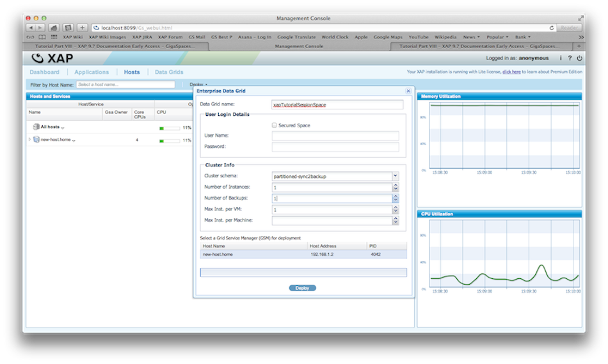The height and width of the screenshot is (364, 608).
Task: Open the Reading List glasses icon
Action: (x=30, y=37)
